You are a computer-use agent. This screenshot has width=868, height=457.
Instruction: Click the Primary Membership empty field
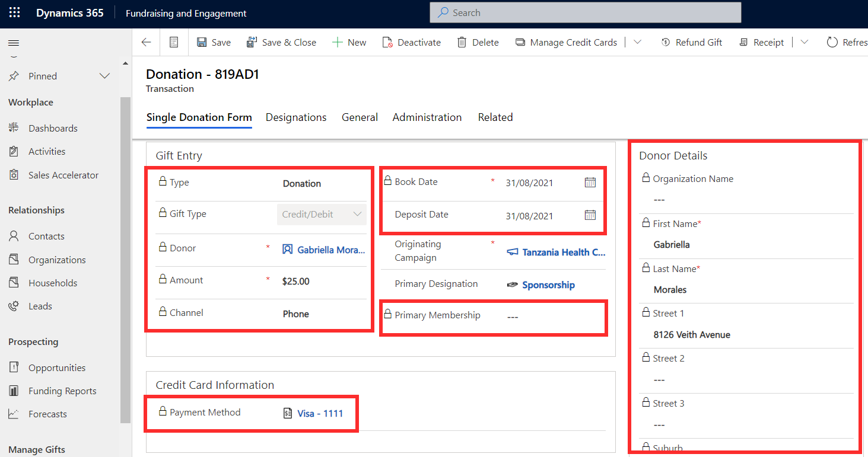(x=513, y=317)
